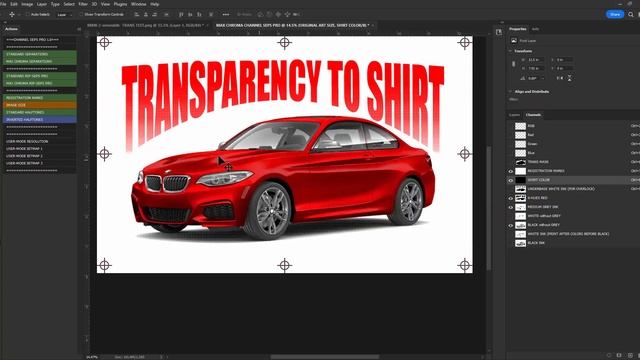Click the RGB channel thumbnail
Image resolution: width=640 pixels, height=360 pixels.
pos(520,126)
